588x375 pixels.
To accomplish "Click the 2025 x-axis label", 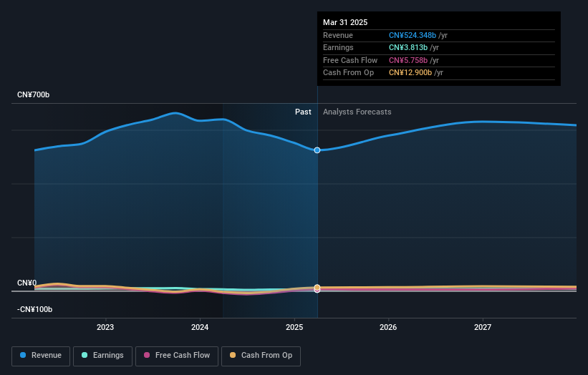I will [294, 328].
